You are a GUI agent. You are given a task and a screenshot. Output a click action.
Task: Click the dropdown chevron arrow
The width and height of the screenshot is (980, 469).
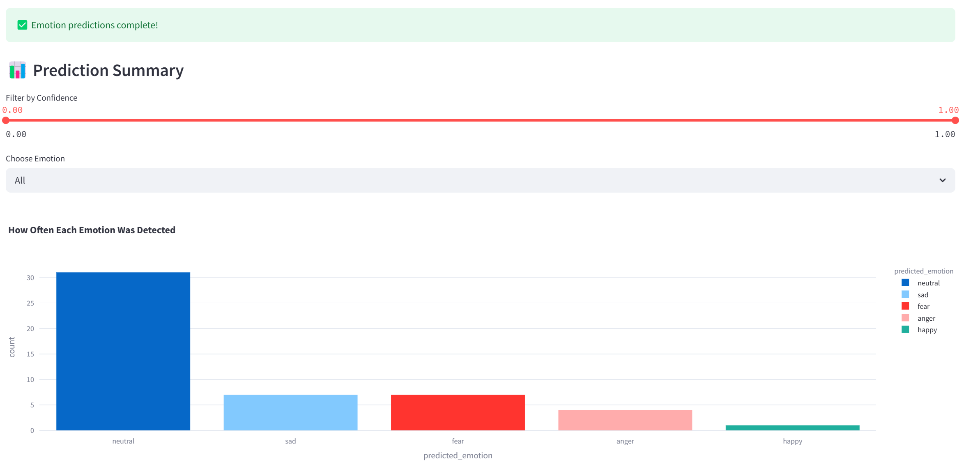click(942, 180)
